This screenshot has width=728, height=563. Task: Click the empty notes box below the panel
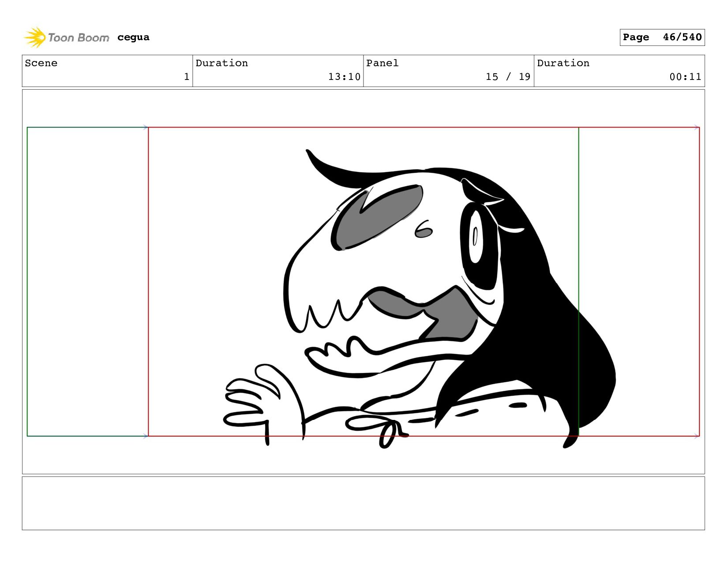click(x=364, y=503)
